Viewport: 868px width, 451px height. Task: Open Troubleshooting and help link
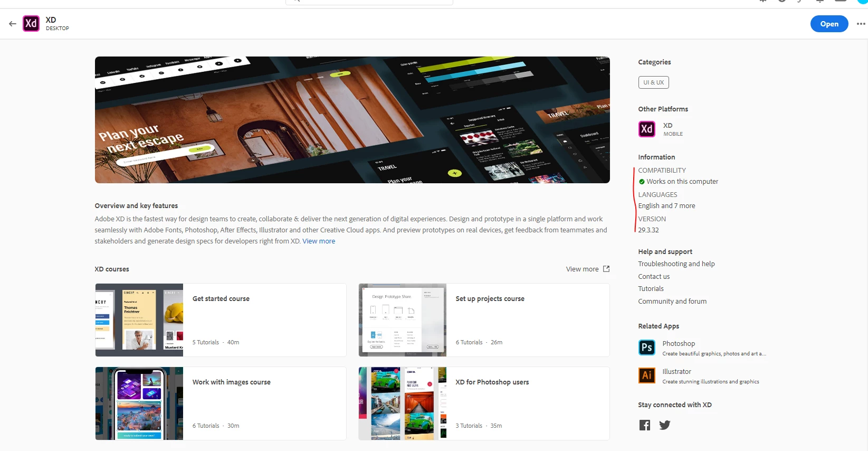coord(676,264)
